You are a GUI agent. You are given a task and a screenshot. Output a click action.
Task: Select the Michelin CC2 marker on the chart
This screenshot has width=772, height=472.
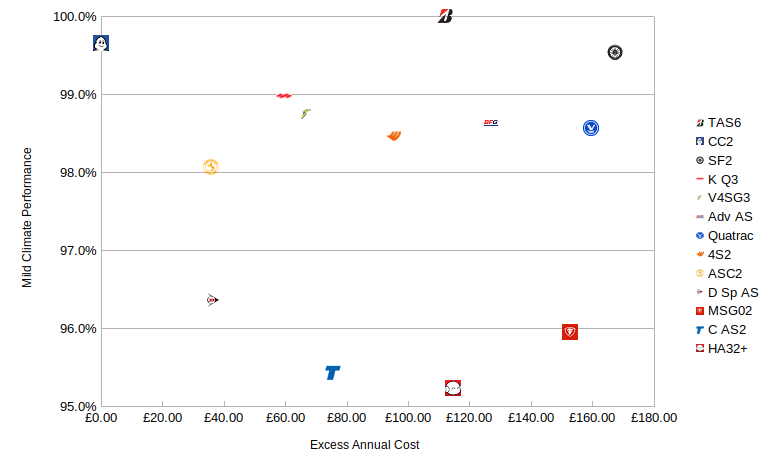[101, 43]
